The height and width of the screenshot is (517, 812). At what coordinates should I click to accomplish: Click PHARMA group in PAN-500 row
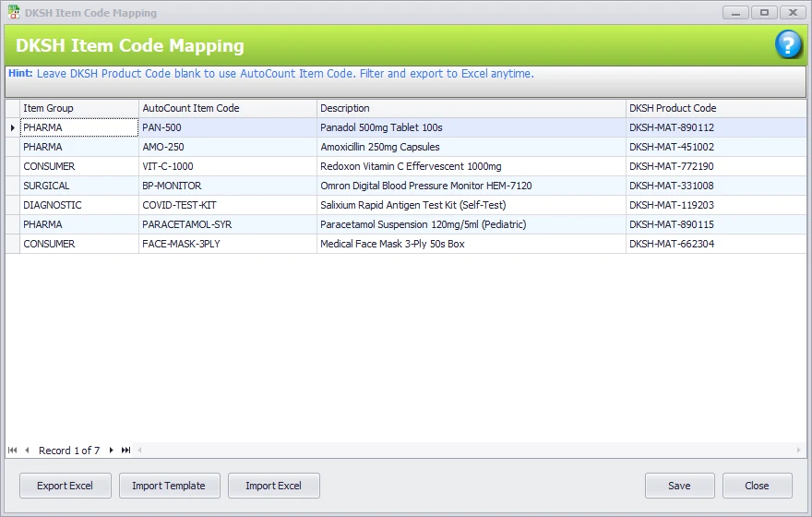[79, 127]
